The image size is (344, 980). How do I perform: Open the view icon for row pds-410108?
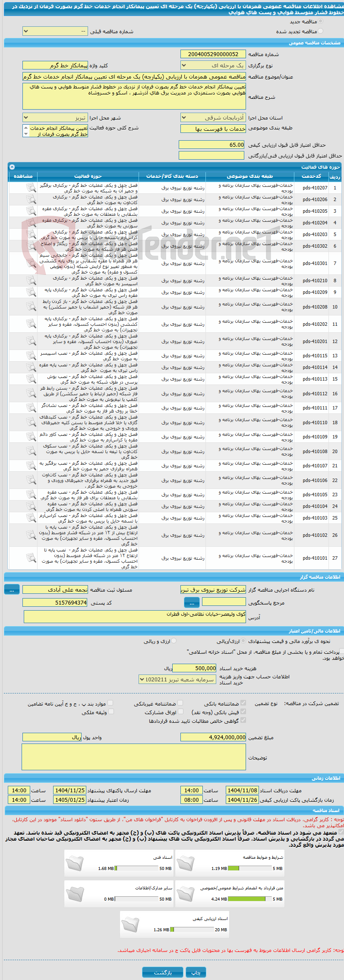[31, 451]
